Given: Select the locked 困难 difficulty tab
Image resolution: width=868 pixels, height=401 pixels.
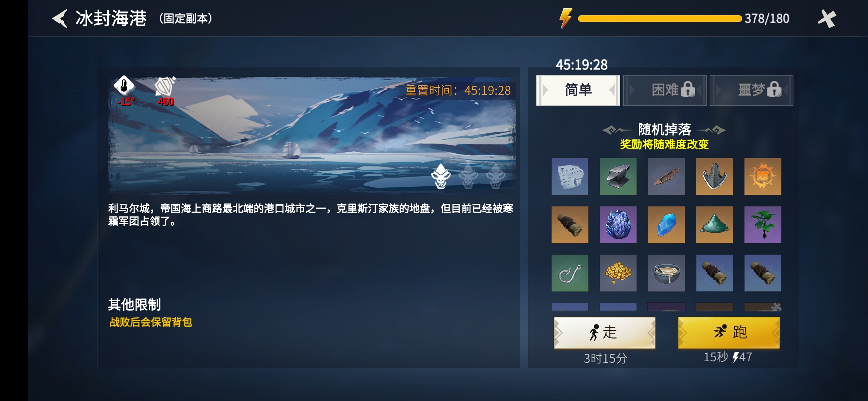Looking at the screenshot, I should (x=665, y=90).
